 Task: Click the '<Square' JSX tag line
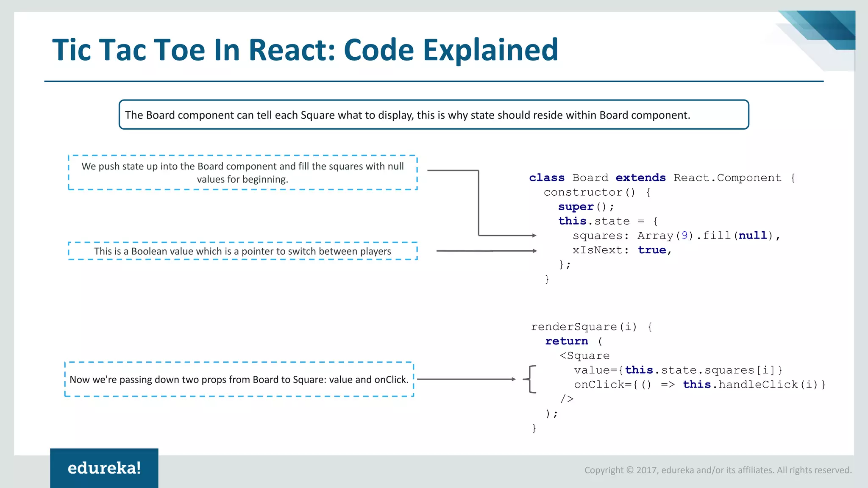[x=584, y=356]
